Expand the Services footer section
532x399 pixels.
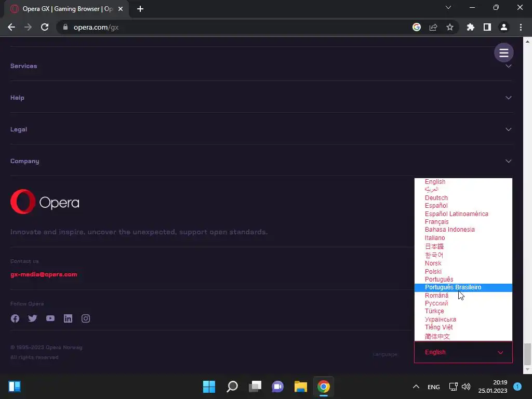[x=261, y=66]
